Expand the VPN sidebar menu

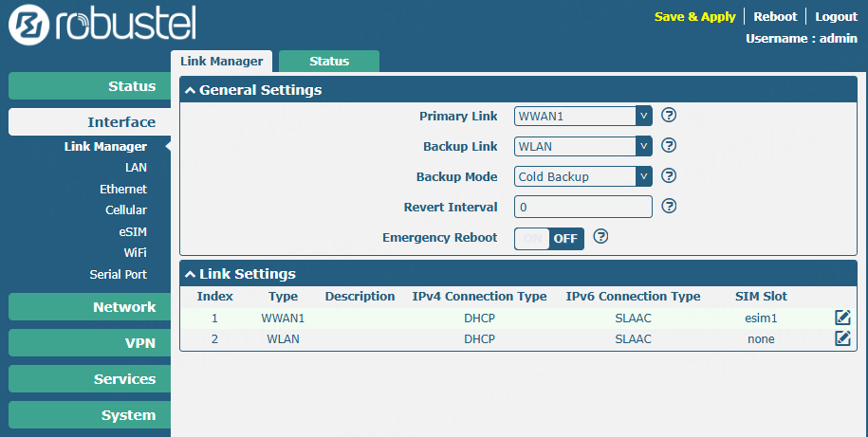[x=90, y=343]
